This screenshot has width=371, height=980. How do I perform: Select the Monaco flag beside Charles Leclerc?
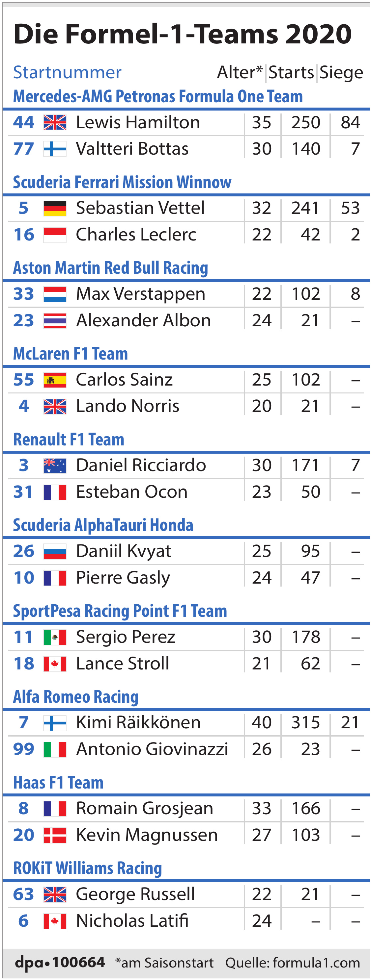click(55, 235)
